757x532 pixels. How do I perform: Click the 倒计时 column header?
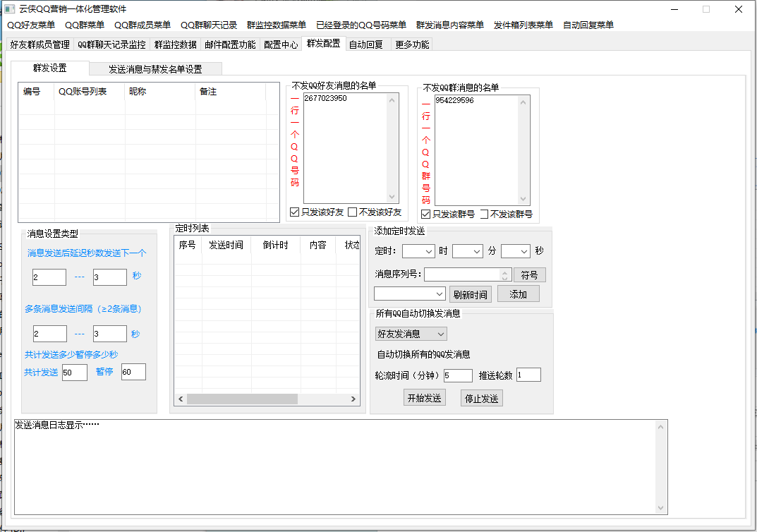276,245
